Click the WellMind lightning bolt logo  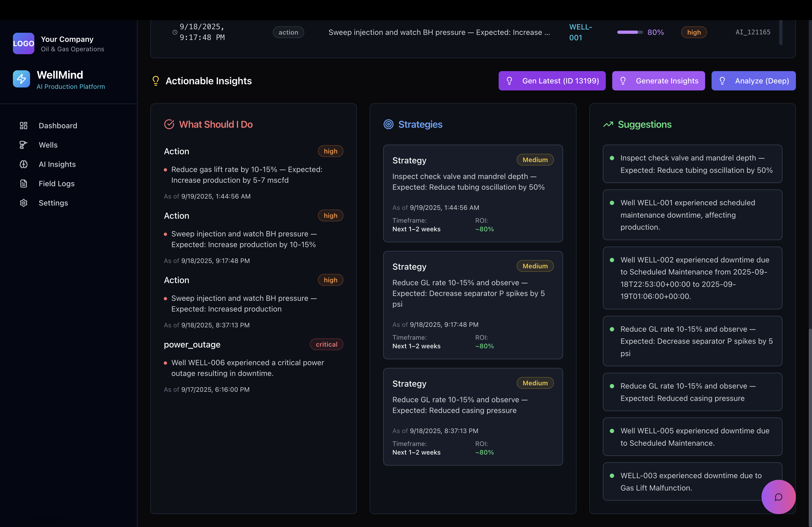pos(21,79)
